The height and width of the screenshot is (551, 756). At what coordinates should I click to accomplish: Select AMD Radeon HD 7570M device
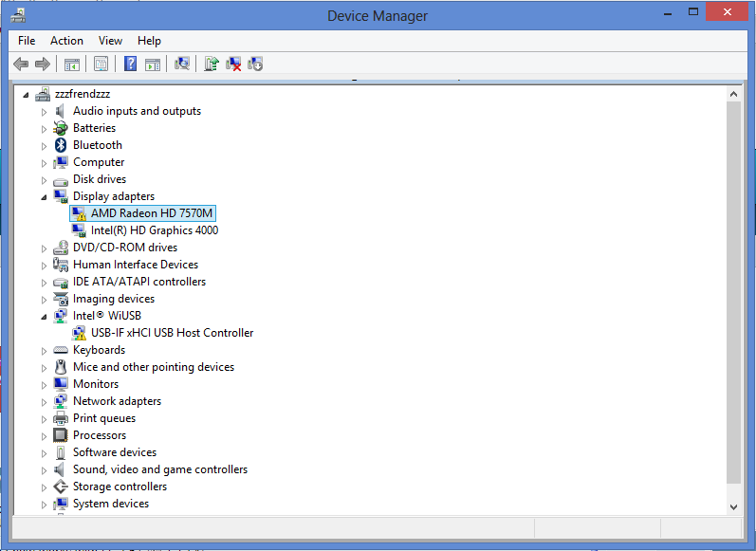pos(152,213)
